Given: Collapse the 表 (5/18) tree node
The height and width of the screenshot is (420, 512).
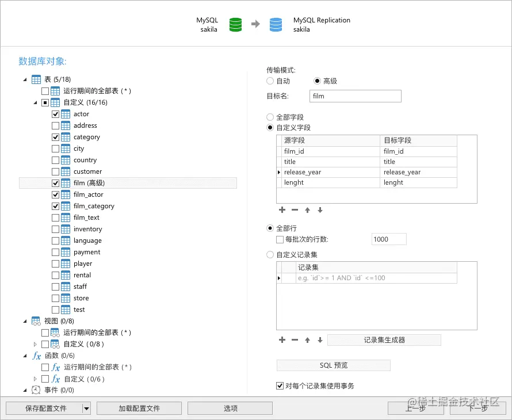Looking at the screenshot, I should click(25, 79).
